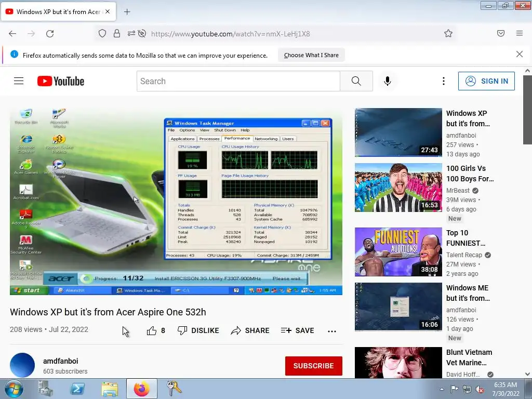
Task: Click the DISLIKE thumbs down button
Action: pos(198,330)
